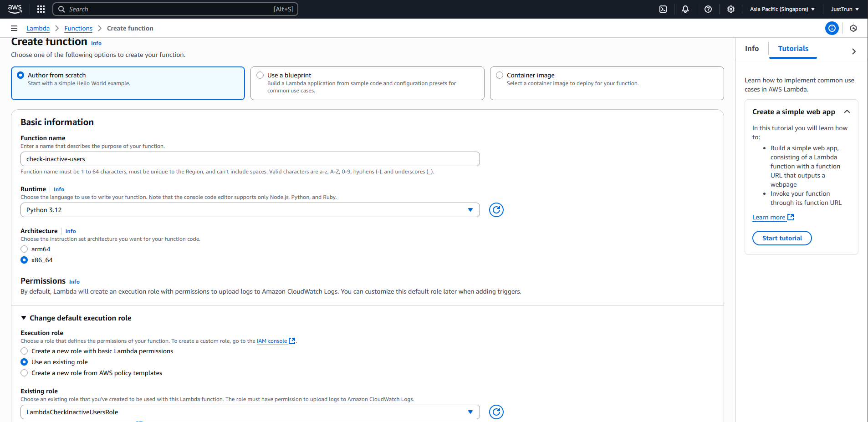Go to Functions breadcrumb
The height and width of the screenshot is (422, 868).
coord(78,28)
